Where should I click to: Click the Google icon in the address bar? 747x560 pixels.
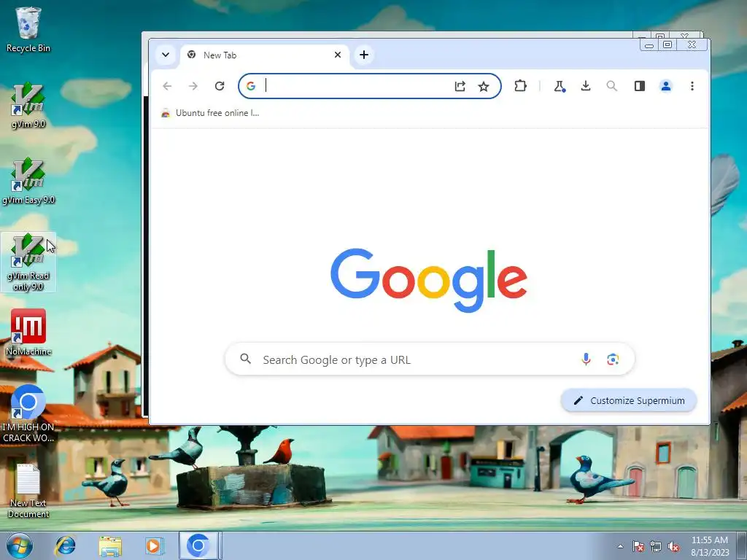tap(251, 86)
